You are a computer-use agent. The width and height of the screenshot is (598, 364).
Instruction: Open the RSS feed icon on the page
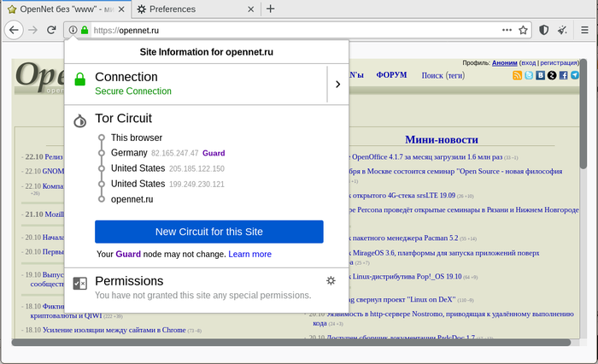pos(517,75)
